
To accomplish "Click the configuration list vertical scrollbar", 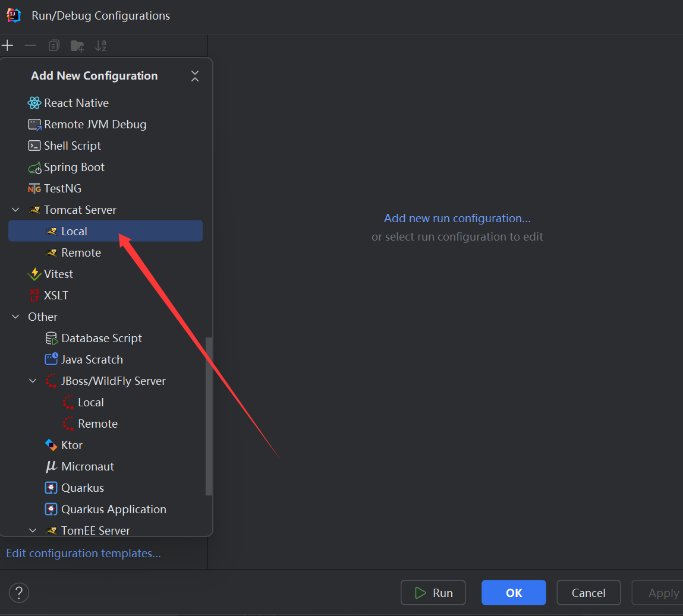I will pos(209,416).
